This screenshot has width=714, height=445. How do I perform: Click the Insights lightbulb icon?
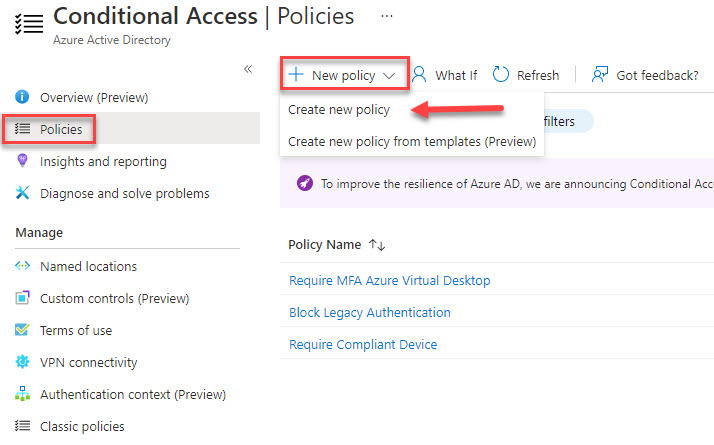tap(22, 160)
